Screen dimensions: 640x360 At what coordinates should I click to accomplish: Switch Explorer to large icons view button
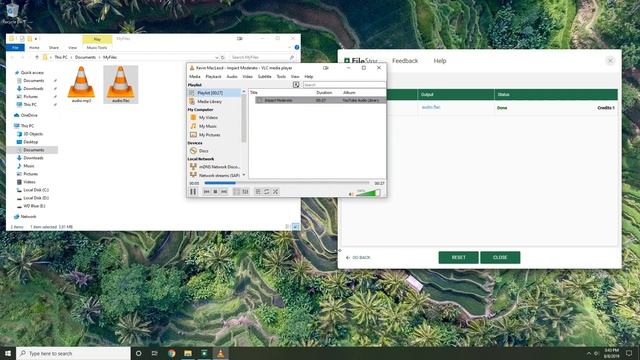tap(296, 227)
